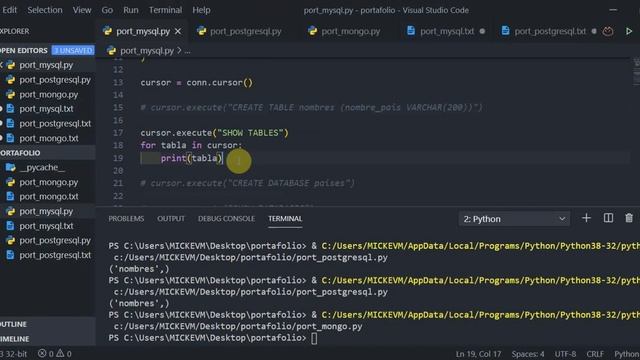
Task: Split the terminal panel
Action: click(608, 218)
